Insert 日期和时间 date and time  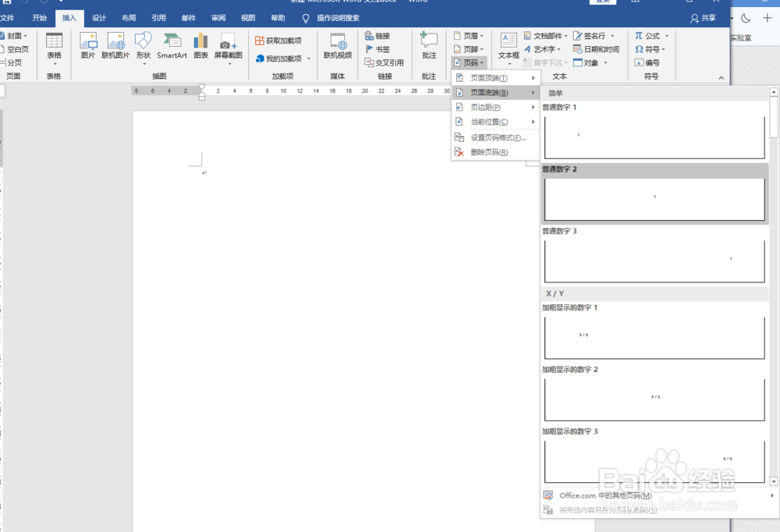(596, 49)
